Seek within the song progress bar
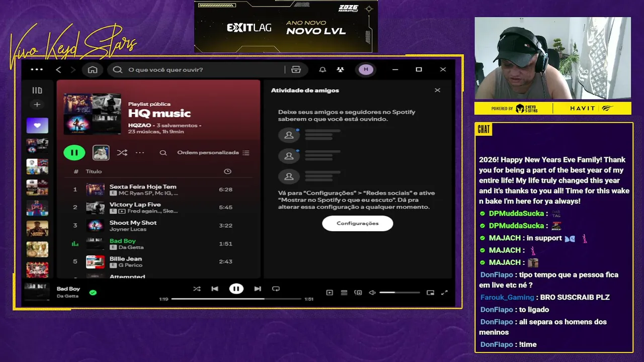Image resolution: width=644 pixels, height=362 pixels. pos(236,299)
